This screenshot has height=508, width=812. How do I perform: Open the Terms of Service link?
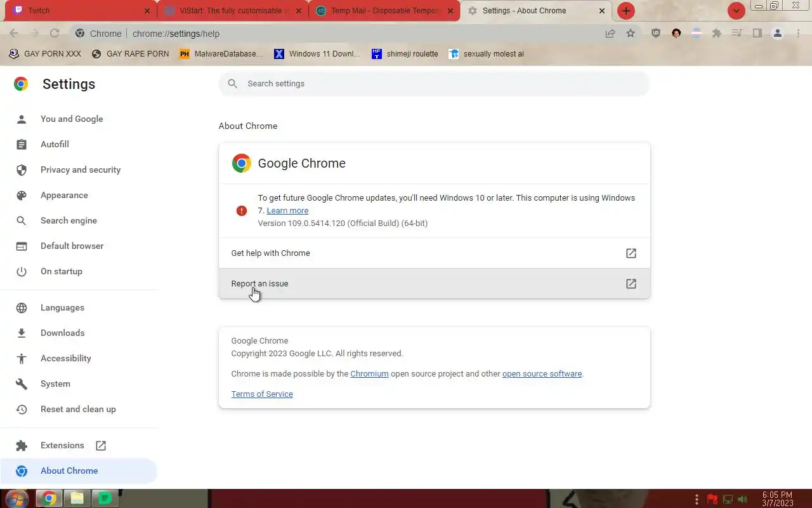(262, 394)
